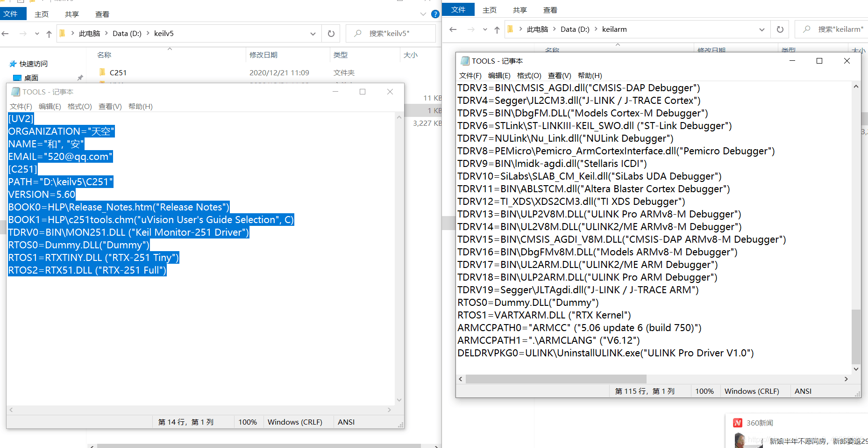Open 查看(V) menu in left Notepad

click(x=110, y=107)
